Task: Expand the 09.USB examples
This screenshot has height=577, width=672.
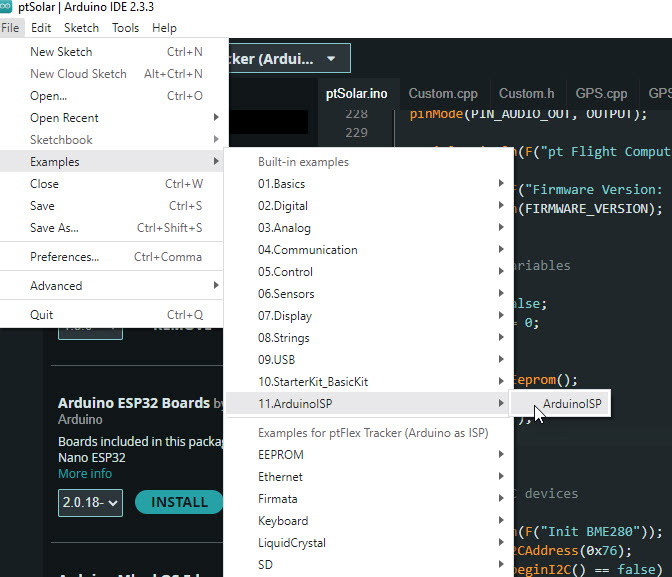Action: click(369, 360)
